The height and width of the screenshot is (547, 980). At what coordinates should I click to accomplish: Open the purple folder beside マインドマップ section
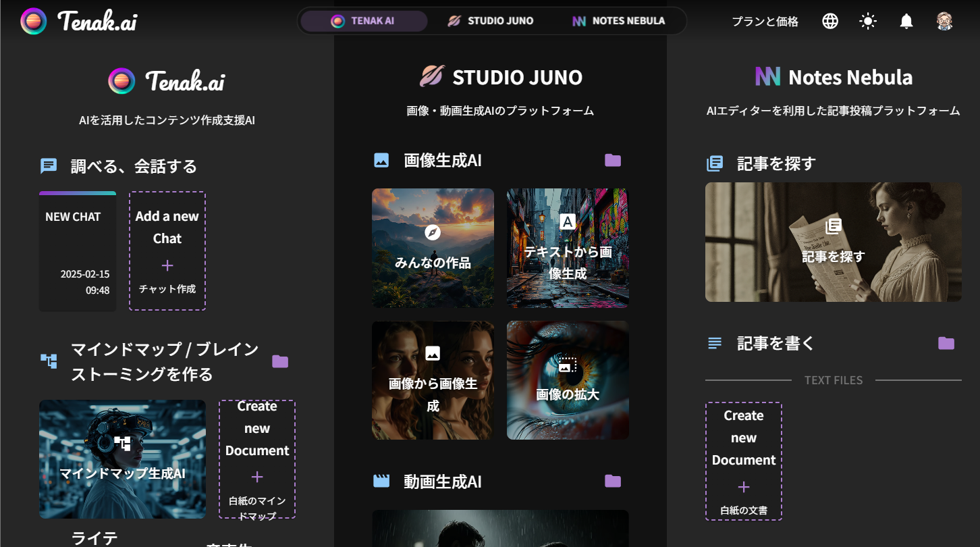pos(280,361)
